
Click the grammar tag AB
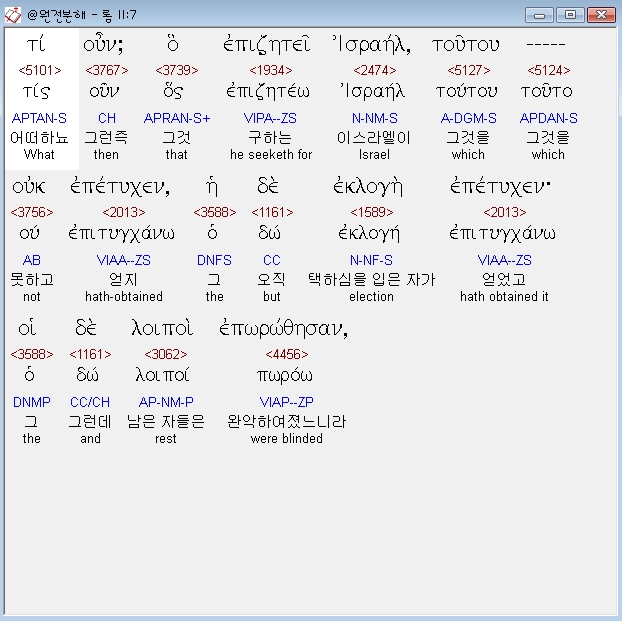tap(32, 260)
